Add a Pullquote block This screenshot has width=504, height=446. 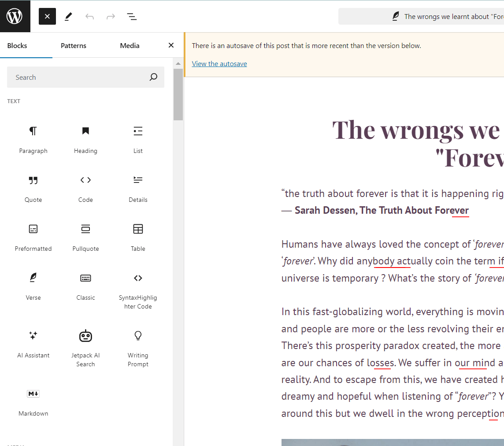85,237
